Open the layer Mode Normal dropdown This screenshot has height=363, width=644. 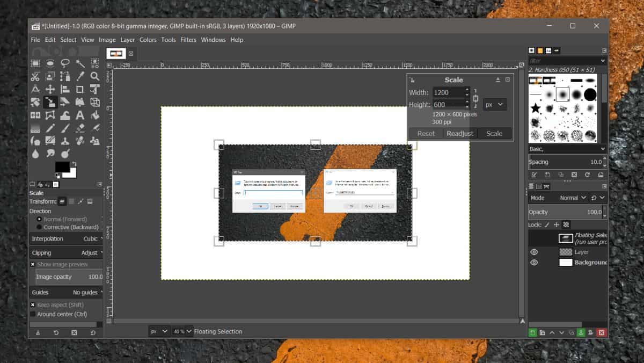573,198
